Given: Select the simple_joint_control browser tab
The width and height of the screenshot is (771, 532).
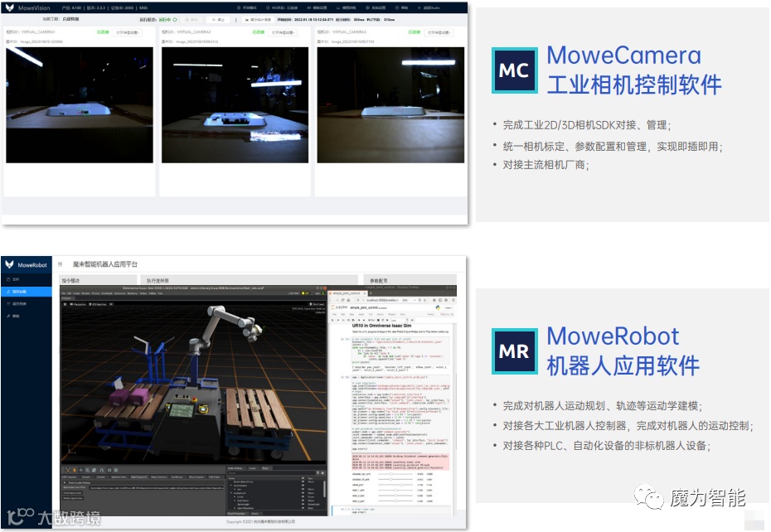Looking at the screenshot, I should [x=347, y=293].
